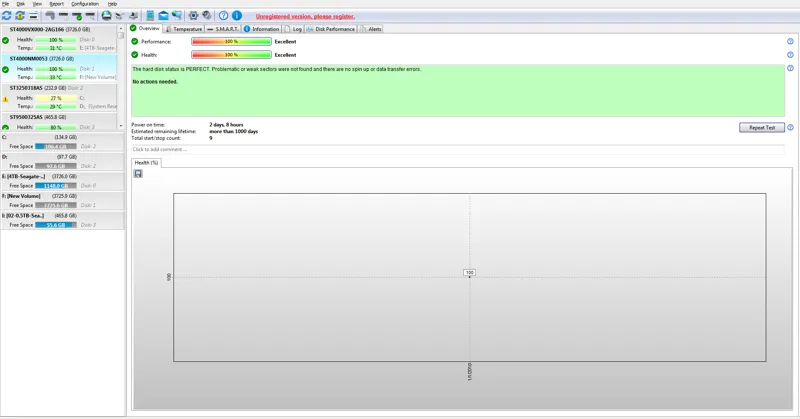800x419 pixels.
Task: Click the 'Click to add comment' field
Action: [x=457, y=149]
